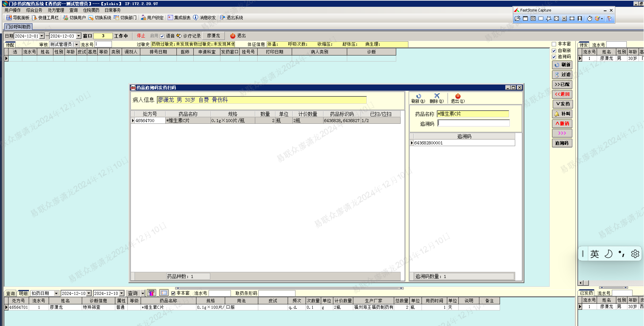Open the 住院摆药 menu
The width and height of the screenshot is (644, 326).
(x=91, y=10)
